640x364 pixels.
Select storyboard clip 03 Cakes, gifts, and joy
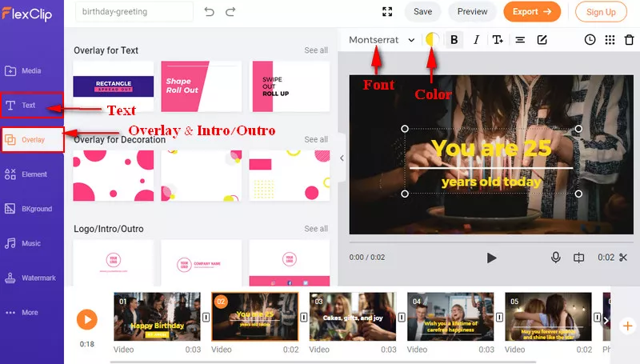point(353,317)
